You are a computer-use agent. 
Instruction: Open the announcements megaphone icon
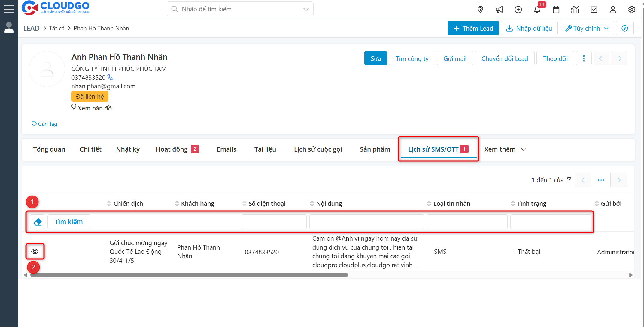click(499, 9)
